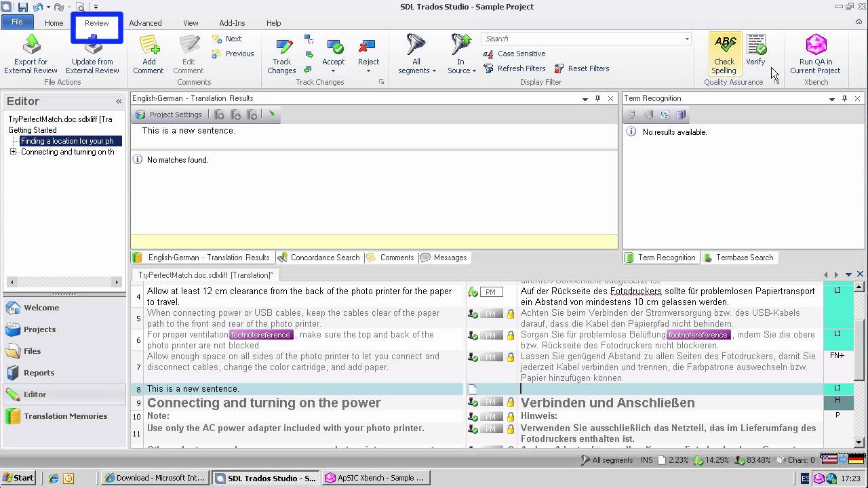Viewport: 868px width, 488px height.
Task: Click navigation tree horizontal scrollbar
Action: coord(64,281)
